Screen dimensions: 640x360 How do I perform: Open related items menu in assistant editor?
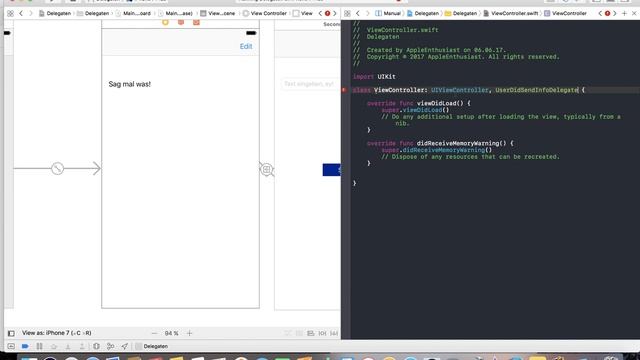(x=347, y=13)
